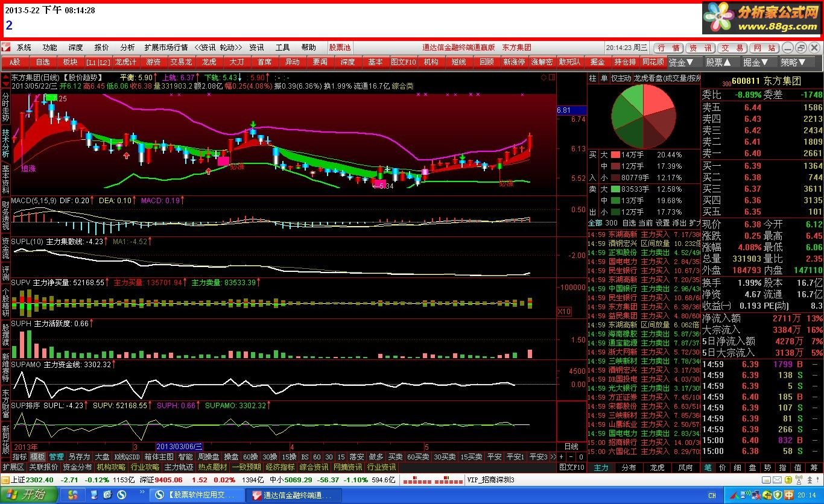
Task: Click the square window icon at chart top right
Action: point(551,77)
